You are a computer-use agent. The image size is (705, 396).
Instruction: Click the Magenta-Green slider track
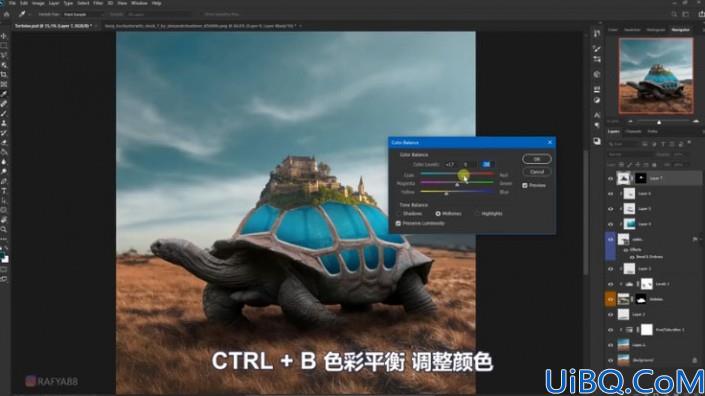457,183
